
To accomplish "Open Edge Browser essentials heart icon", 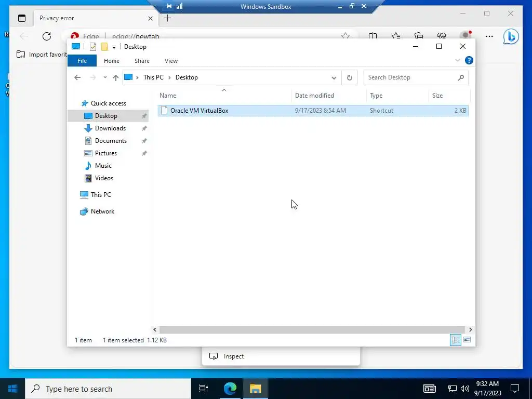I will (442, 36).
